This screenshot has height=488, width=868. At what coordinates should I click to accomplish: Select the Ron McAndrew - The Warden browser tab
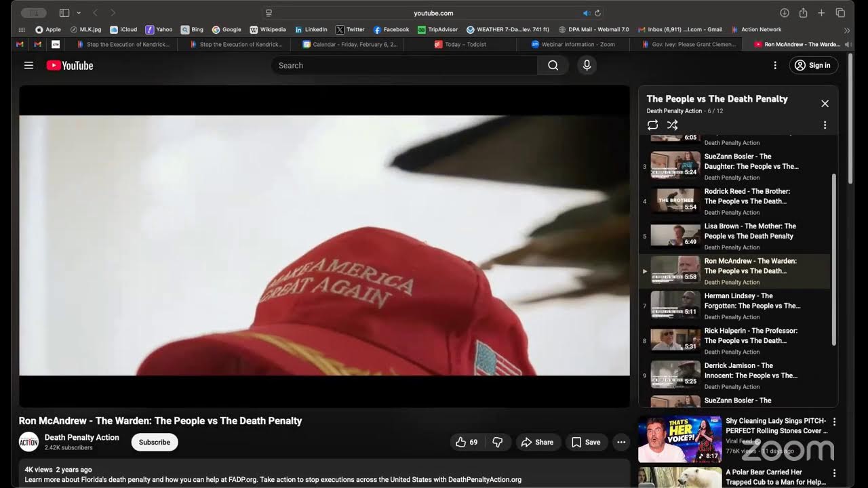click(x=797, y=44)
